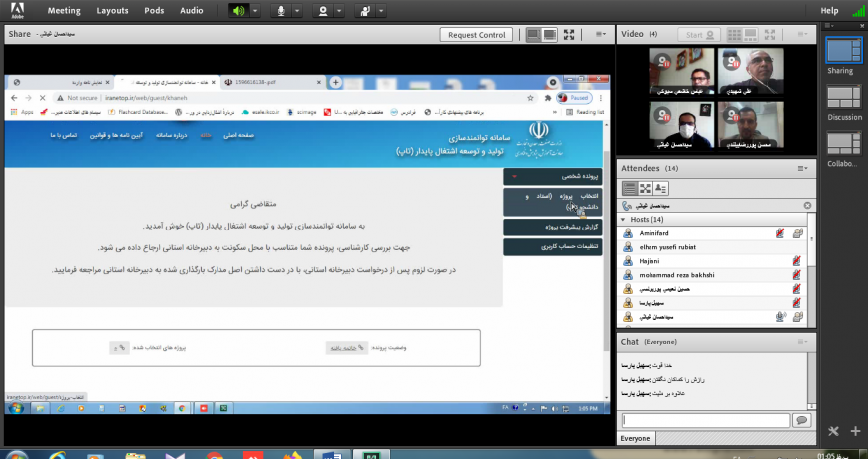Click the Adobe logo in the menu bar

click(17, 10)
